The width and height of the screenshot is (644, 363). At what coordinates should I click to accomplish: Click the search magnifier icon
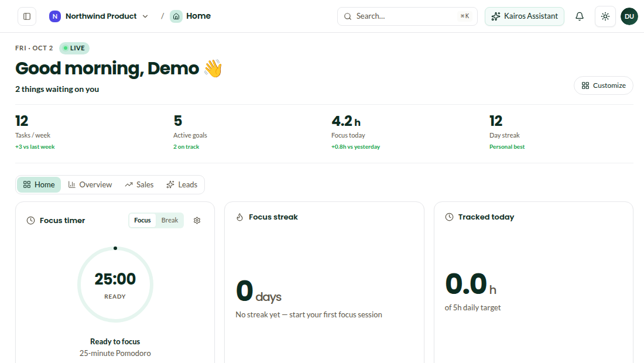pyautogui.click(x=347, y=16)
